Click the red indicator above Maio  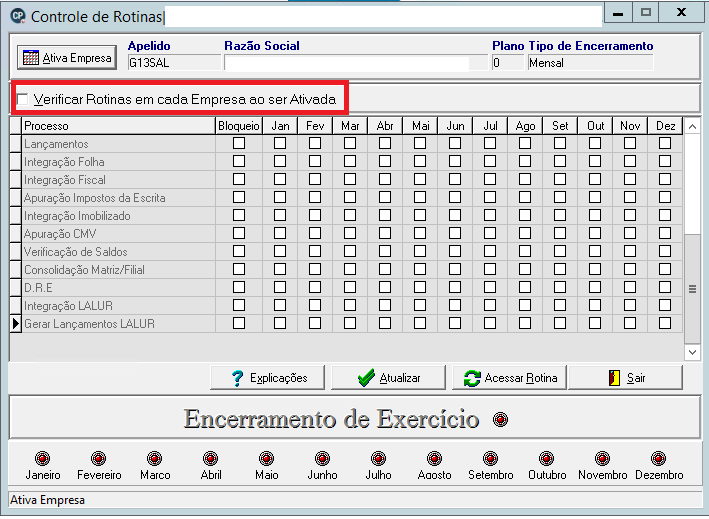[266, 458]
